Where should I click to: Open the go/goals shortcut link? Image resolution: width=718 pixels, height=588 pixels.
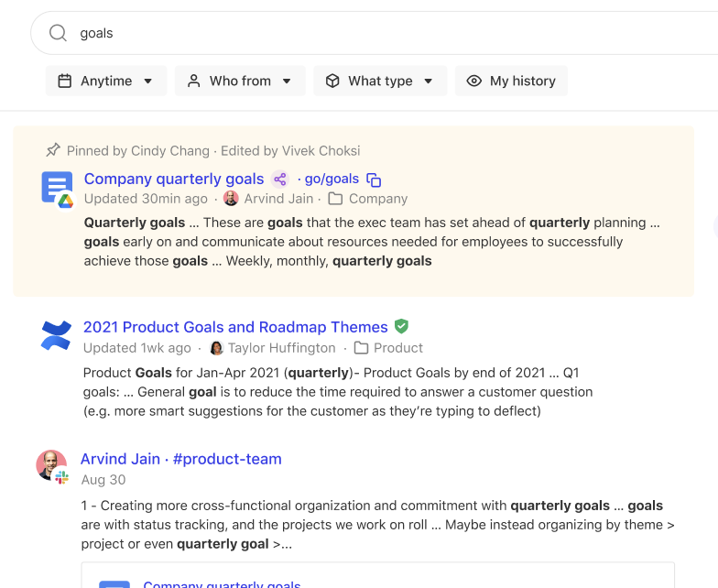(x=332, y=179)
